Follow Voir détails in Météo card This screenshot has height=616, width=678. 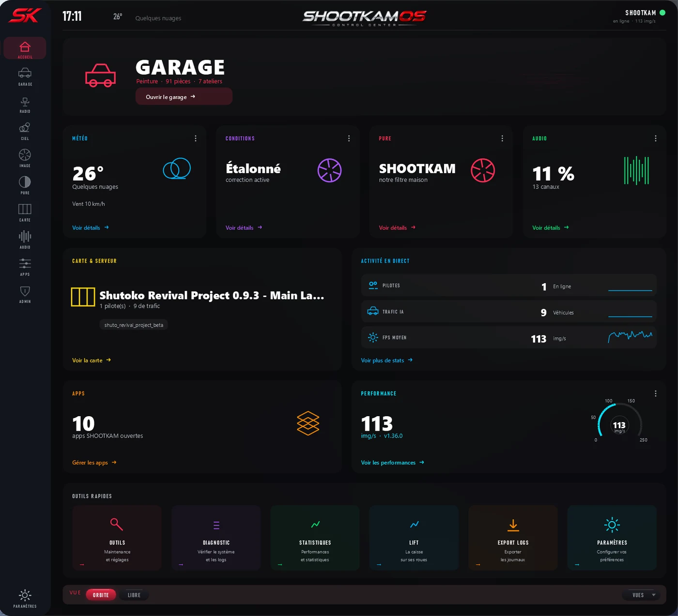point(91,227)
